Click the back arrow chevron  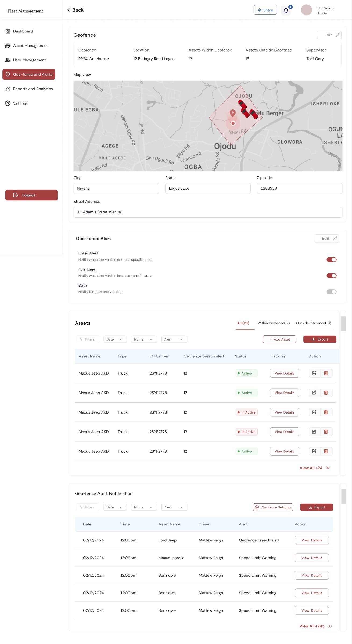(x=69, y=10)
